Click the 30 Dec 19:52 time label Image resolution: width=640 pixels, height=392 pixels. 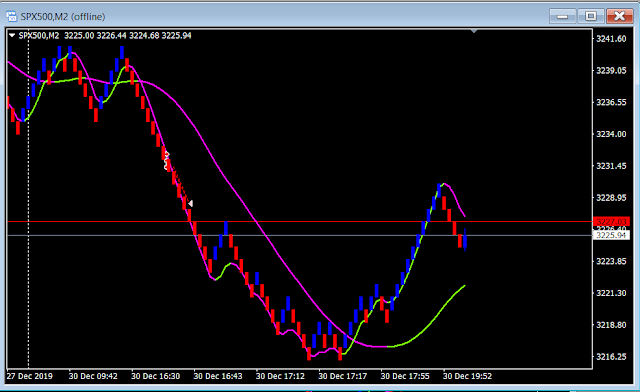(467, 376)
